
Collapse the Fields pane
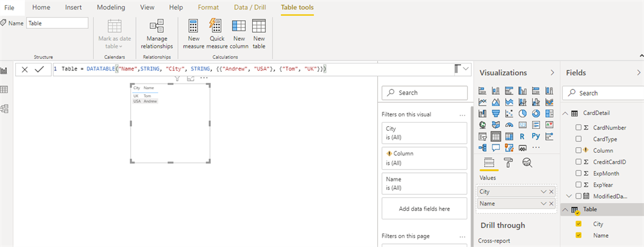tap(639, 73)
